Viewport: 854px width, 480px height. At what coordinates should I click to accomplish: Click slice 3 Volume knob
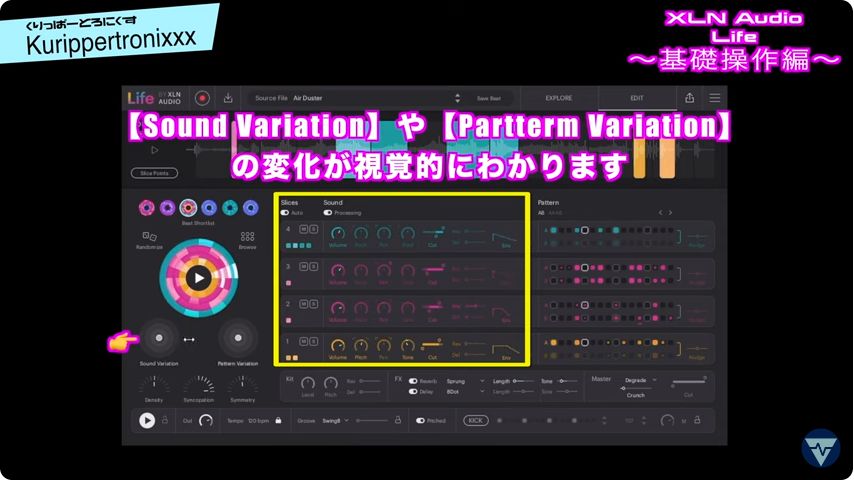tap(338, 271)
